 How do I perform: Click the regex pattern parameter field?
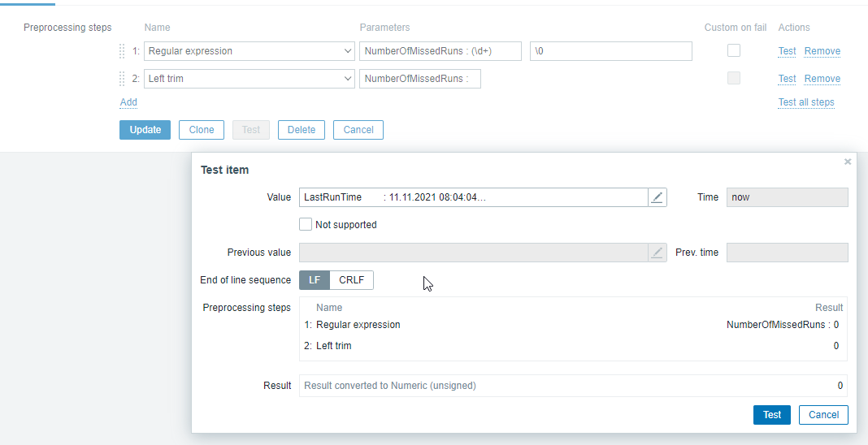pos(441,51)
